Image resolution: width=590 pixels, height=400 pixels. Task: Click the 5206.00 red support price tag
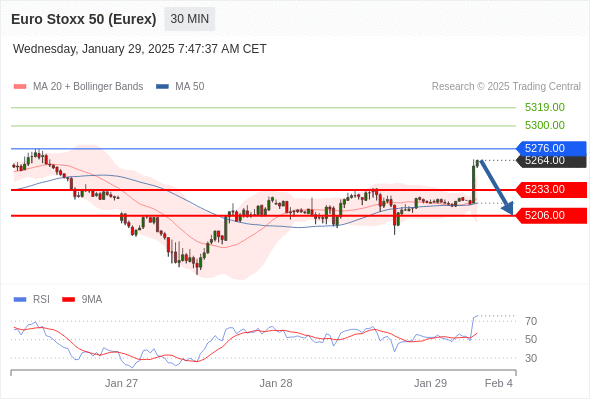pos(551,216)
